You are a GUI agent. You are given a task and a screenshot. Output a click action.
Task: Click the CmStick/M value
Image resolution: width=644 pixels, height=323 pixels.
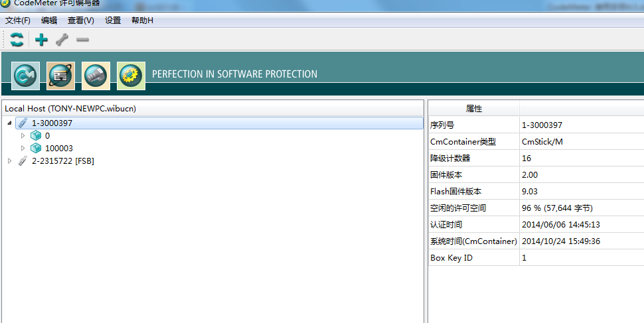tap(542, 141)
